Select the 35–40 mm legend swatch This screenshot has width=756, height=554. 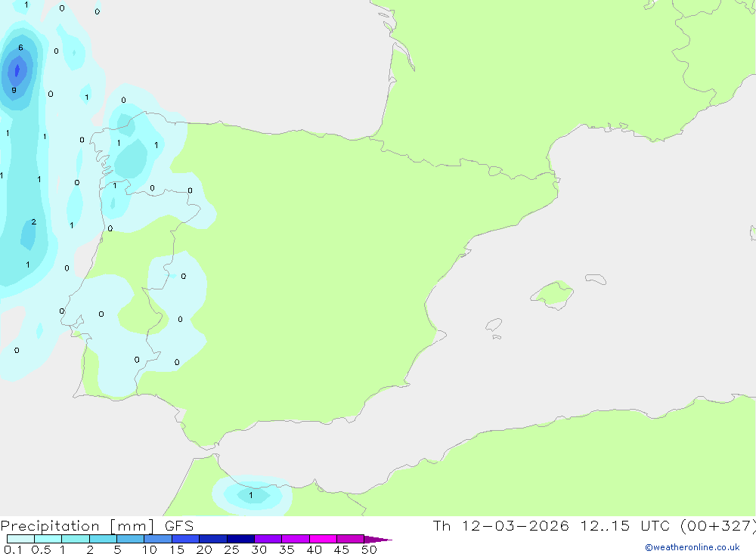tap(296, 539)
